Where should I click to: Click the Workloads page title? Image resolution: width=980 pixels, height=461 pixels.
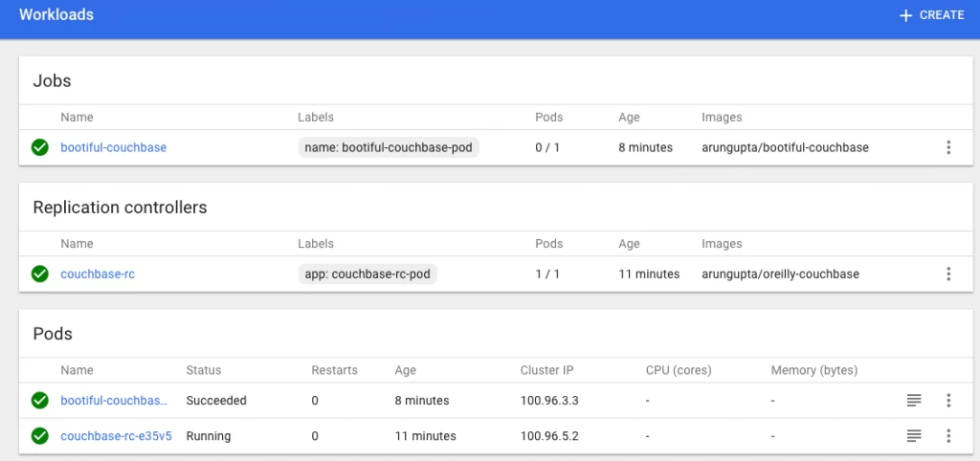coord(56,15)
